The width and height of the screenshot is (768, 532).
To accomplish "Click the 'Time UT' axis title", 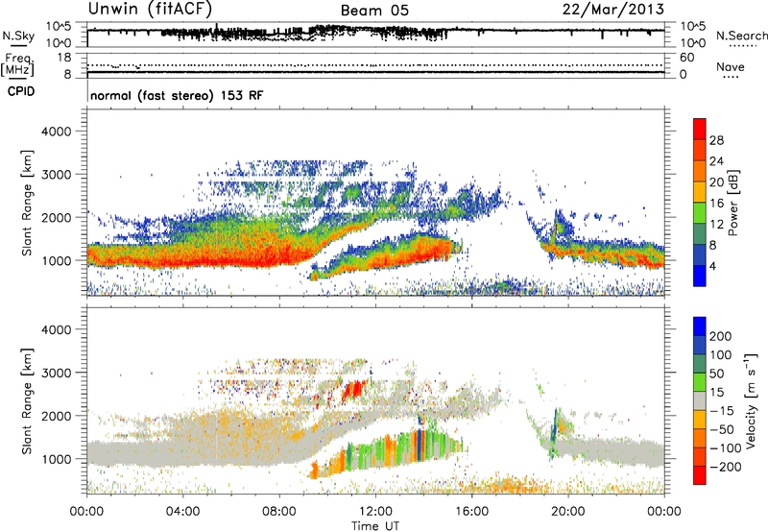I will pos(375,525).
